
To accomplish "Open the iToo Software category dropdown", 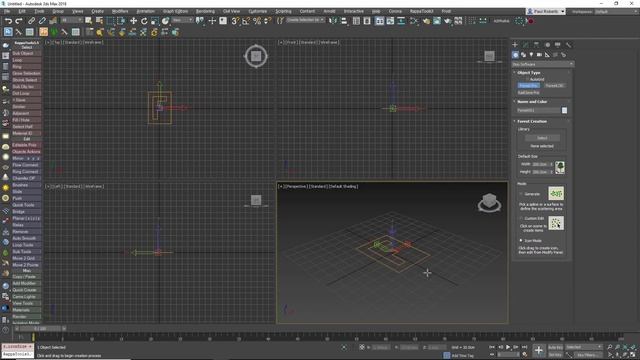I will click(x=542, y=64).
